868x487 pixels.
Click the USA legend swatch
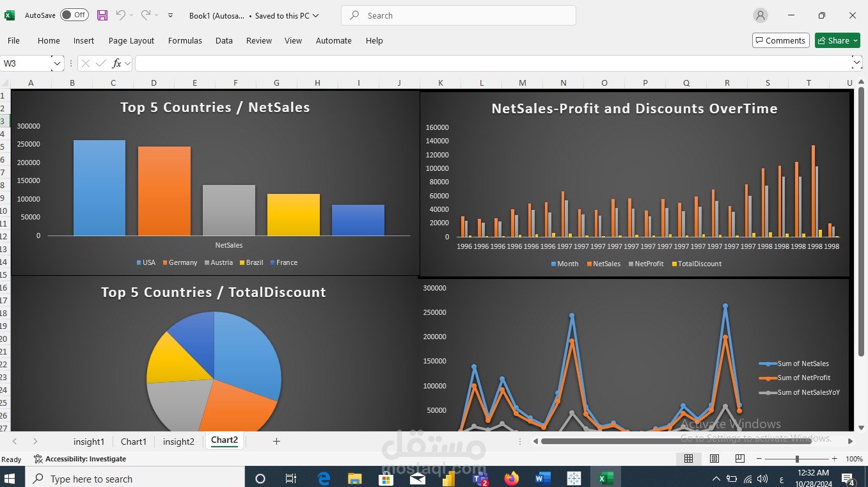pyautogui.click(x=139, y=263)
